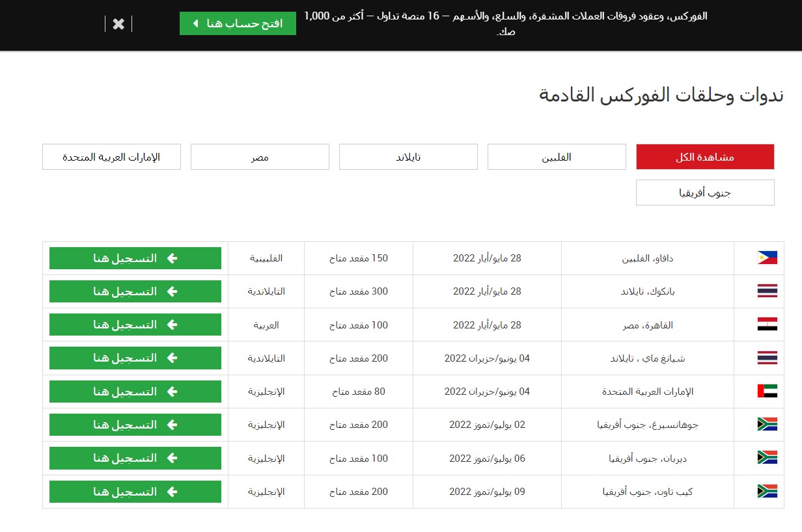Viewport: 802px width, 532px height.
Task: Click the Philippines flag icon in Davao row
Action: point(767,258)
